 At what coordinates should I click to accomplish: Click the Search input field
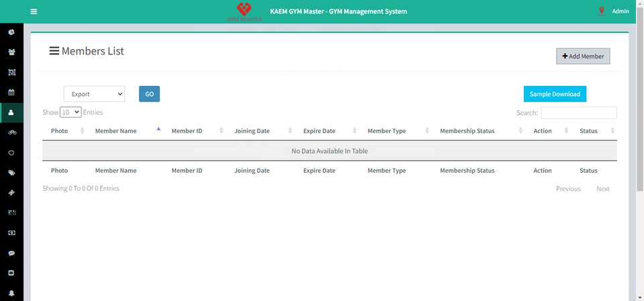(x=578, y=113)
